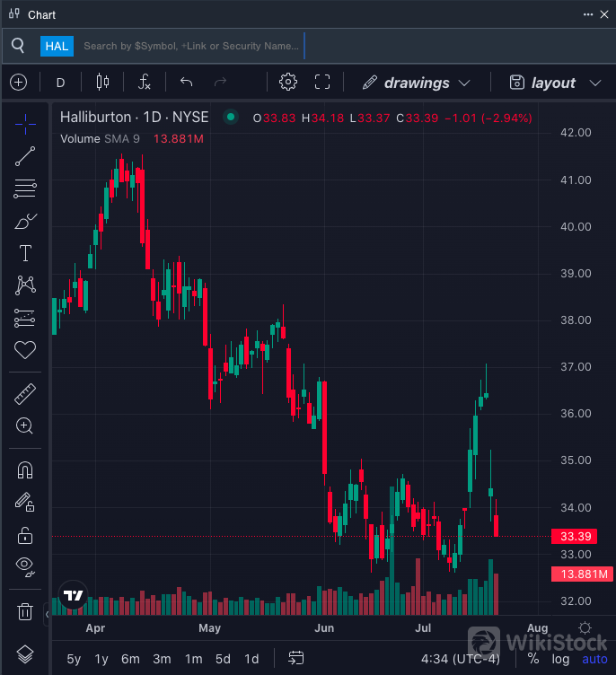This screenshot has height=675, width=616.
Task: Open the indicators fx menu
Action: coord(144,83)
